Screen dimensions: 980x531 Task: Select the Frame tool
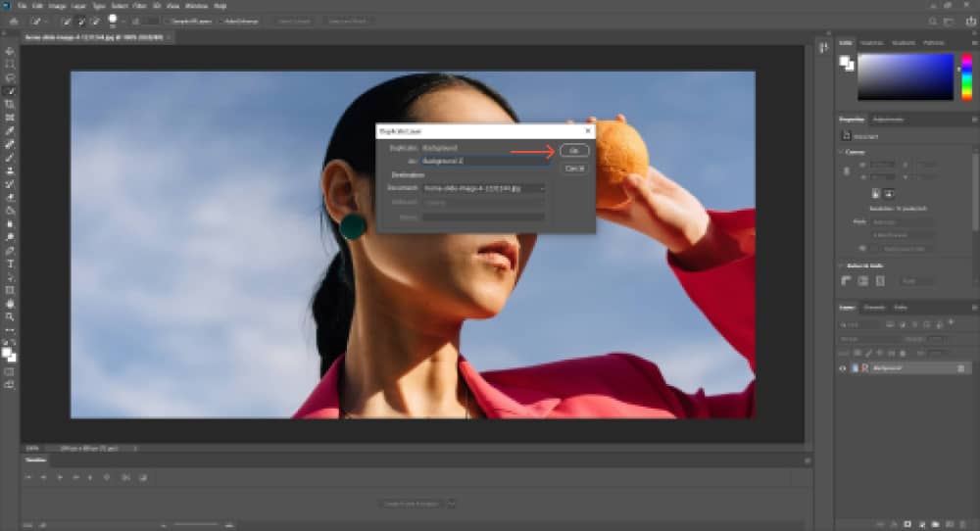10,118
